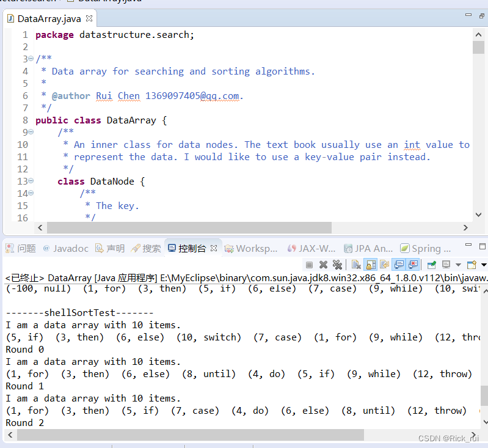The height and width of the screenshot is (448, 488).
Task: Switch to the Spring tab
Action: (426, 248)
